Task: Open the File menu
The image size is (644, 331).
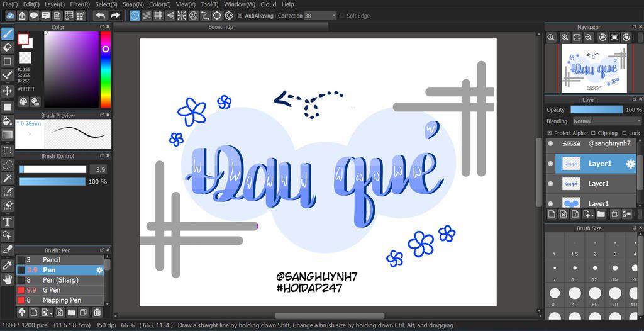Action: click(x=10, y=4)
